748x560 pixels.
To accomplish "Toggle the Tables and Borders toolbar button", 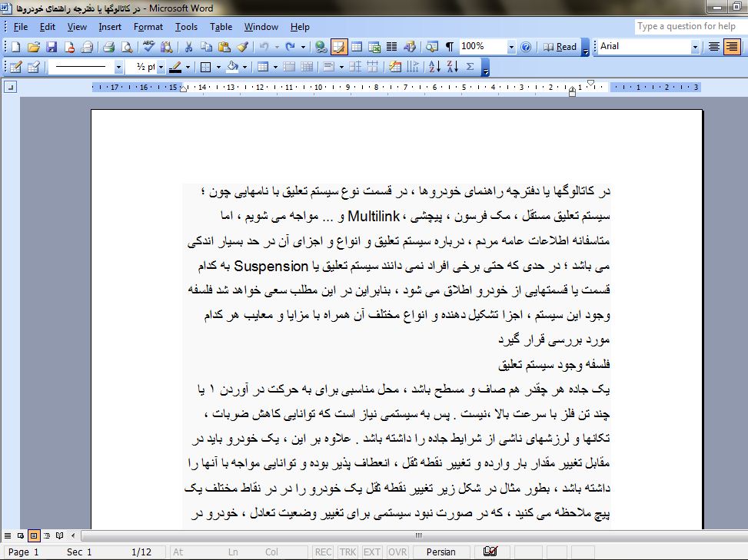I will tap(338, 47).
